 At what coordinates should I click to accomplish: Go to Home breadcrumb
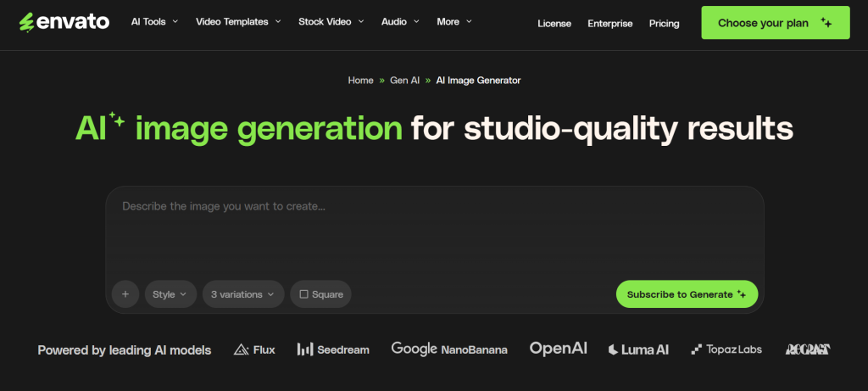tap(360, 81)
